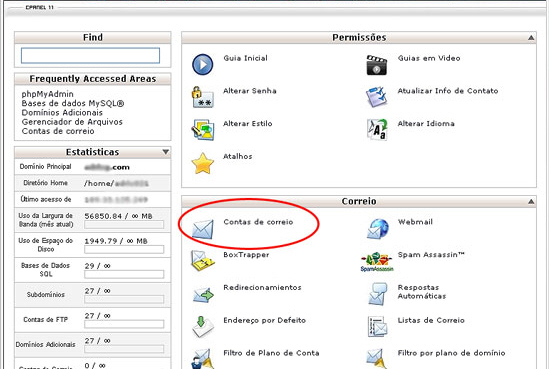Screen dimensions: 549x369
Task: Open the SpamAssassin logo icon
Action: pyautogui.click(x=377, y=262)
